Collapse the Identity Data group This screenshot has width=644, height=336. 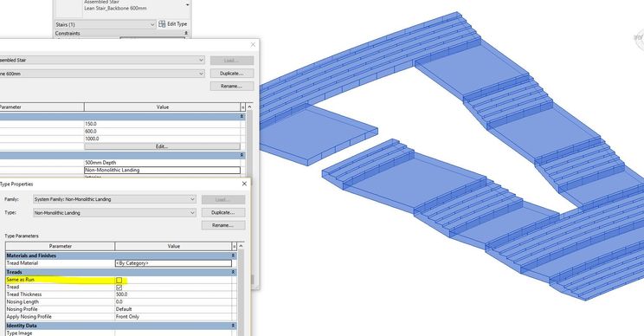click(234, 326)
